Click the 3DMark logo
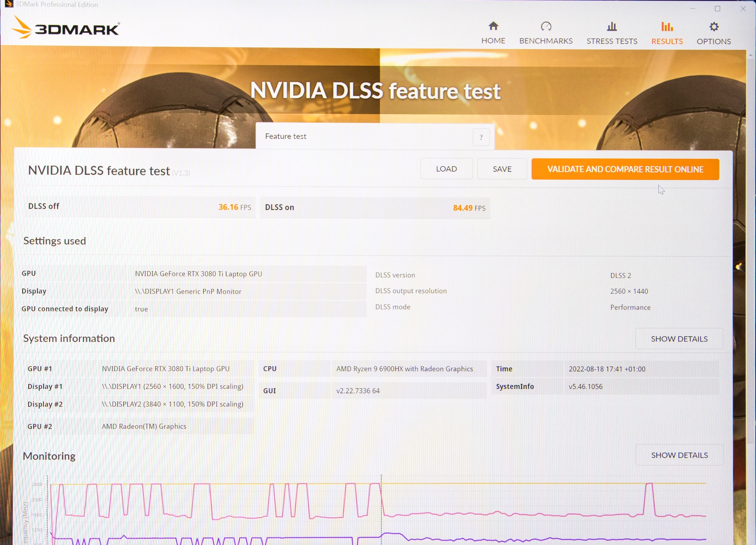Screen dimensions: 756x545 66,28
